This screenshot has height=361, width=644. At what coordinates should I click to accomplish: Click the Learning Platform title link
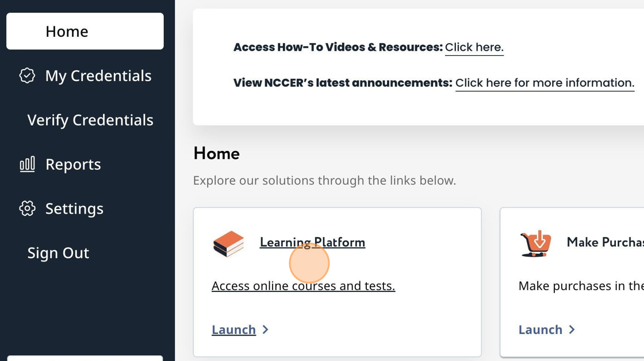(x=312, y=242)
